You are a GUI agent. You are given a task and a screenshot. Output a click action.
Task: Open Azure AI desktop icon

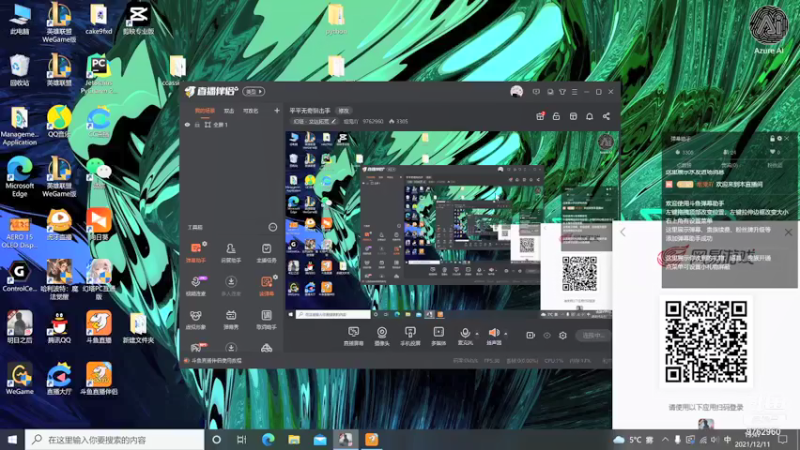coord(768,30)
